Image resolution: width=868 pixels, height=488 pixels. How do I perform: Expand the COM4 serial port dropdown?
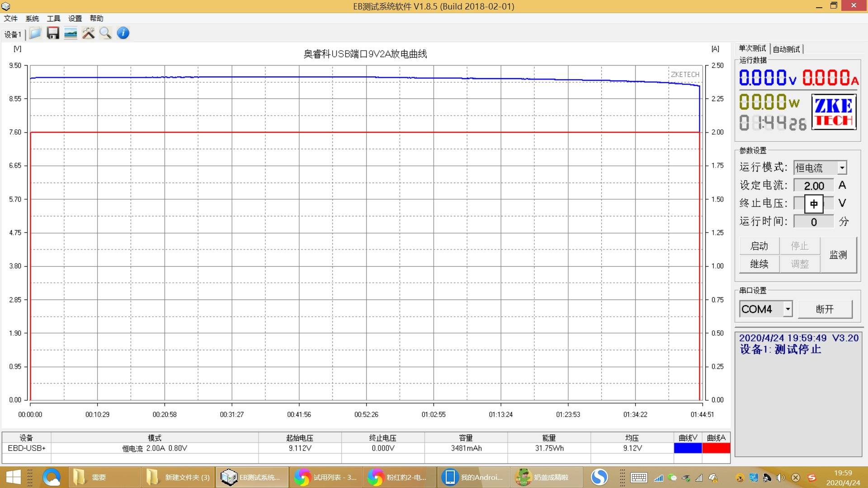click(788, 309)
